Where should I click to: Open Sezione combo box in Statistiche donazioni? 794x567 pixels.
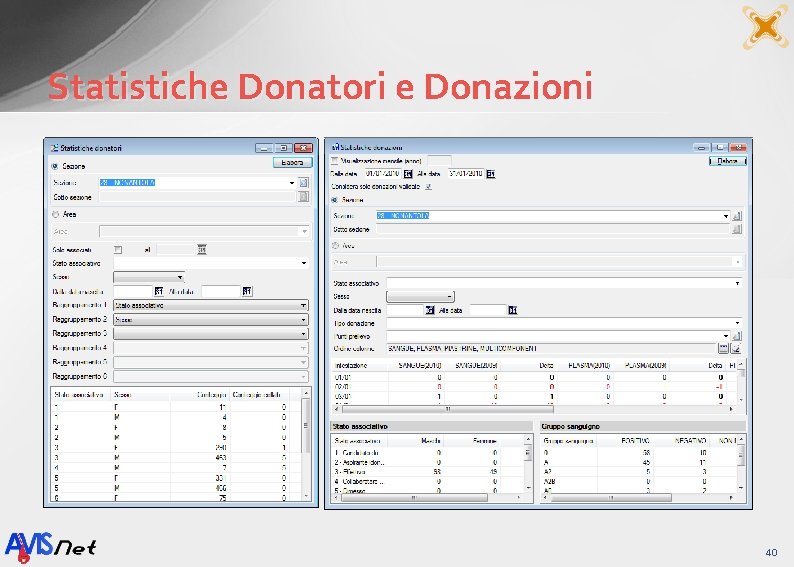[726, 216]
